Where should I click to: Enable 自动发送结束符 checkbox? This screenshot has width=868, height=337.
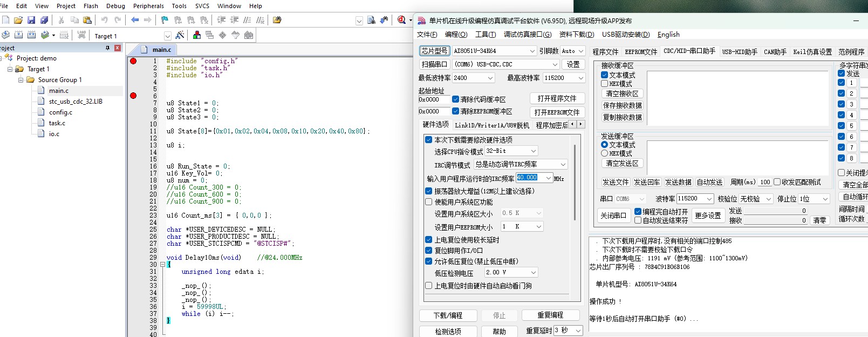(x=638, y=220)
